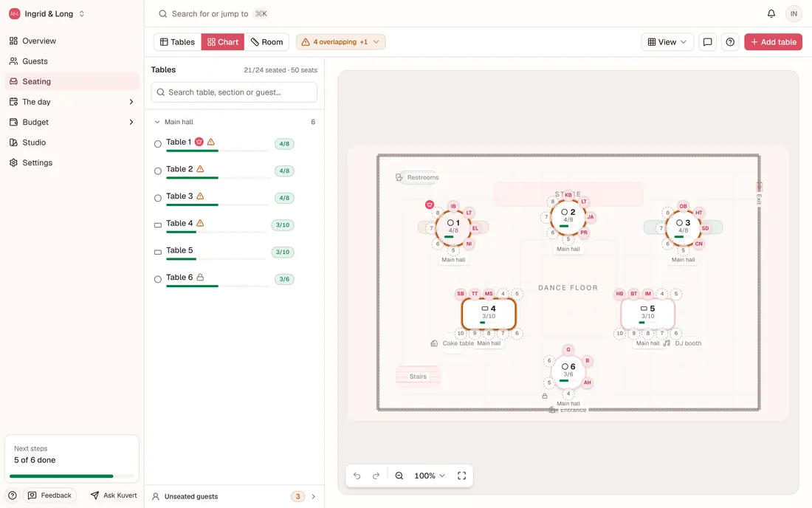Click the Table 1 head-table crown badge

click(199, 142)
